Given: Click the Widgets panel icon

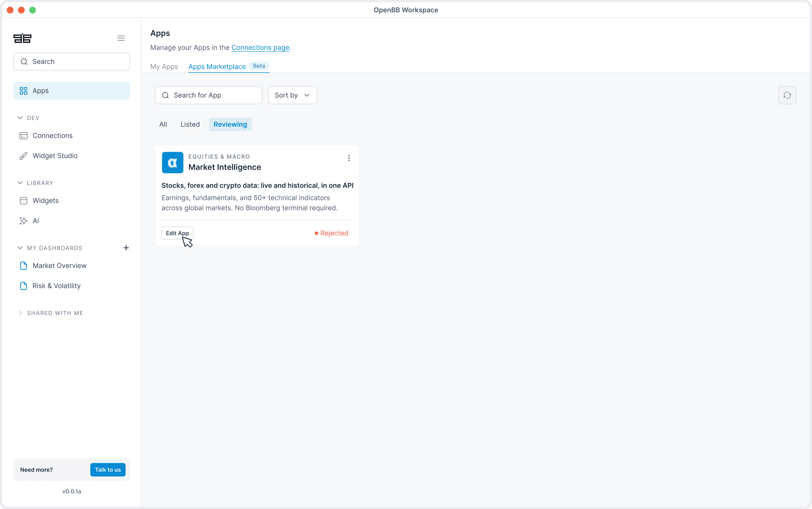Looking at the screenshot, I should pos(24,201).
